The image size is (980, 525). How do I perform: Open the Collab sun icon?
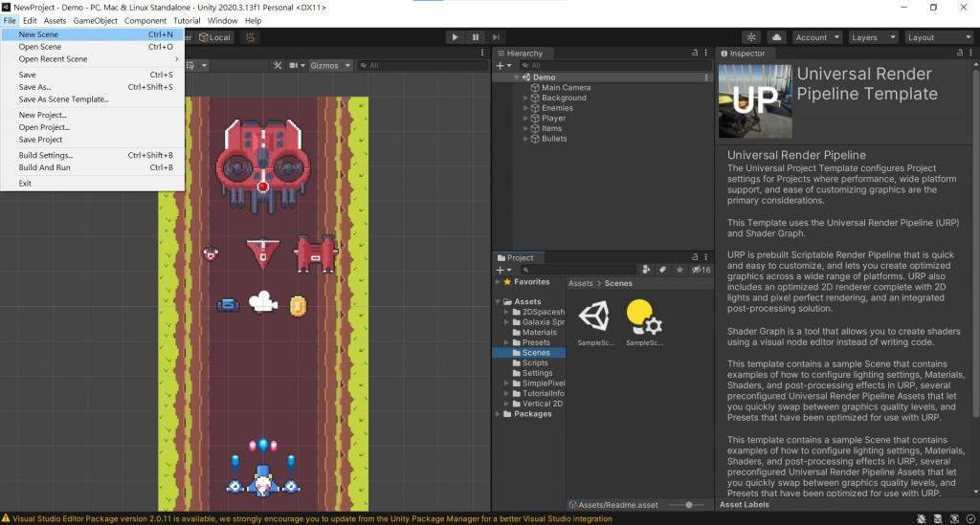pyautogui.click(x=751, y=37)
